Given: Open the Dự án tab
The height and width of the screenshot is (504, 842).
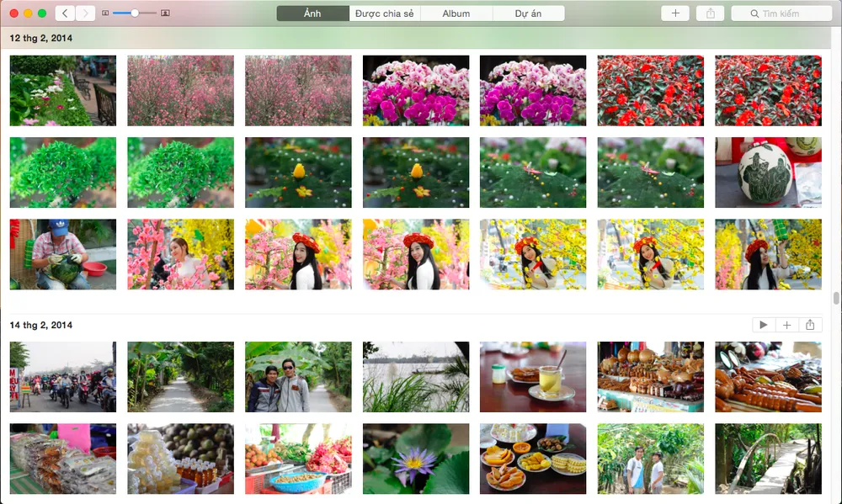Looking at the screenshot, I should [528, 13].
